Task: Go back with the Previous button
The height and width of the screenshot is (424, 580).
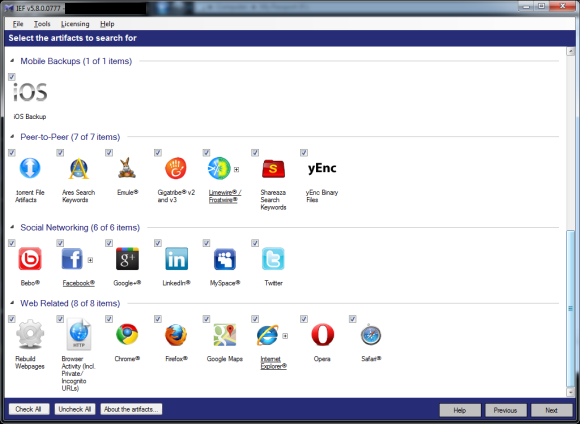Action: 505,410
